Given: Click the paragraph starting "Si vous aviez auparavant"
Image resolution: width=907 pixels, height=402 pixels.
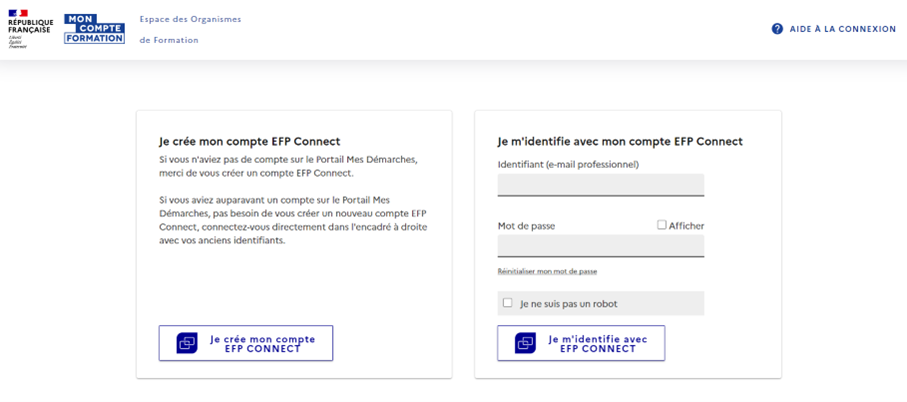Looking at the screenshot, I should [293, 220].
